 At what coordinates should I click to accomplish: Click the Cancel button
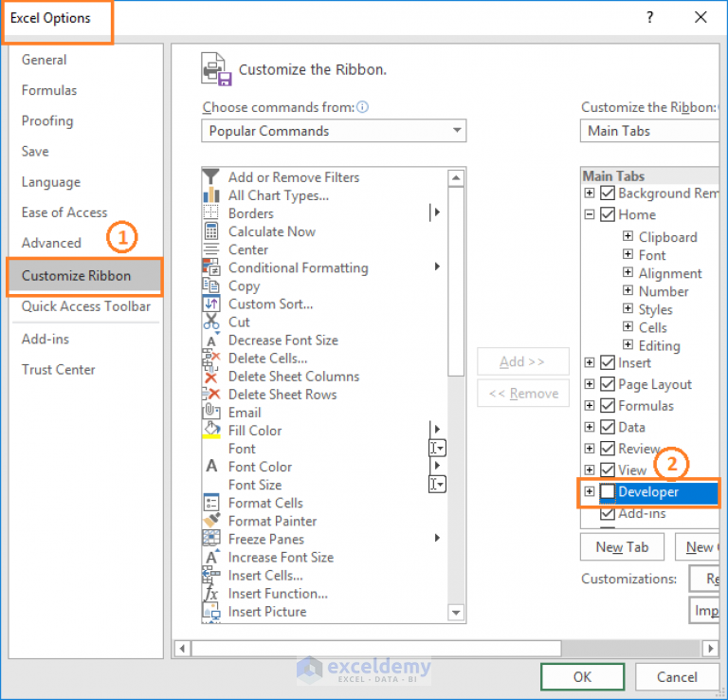pos(677,677)
